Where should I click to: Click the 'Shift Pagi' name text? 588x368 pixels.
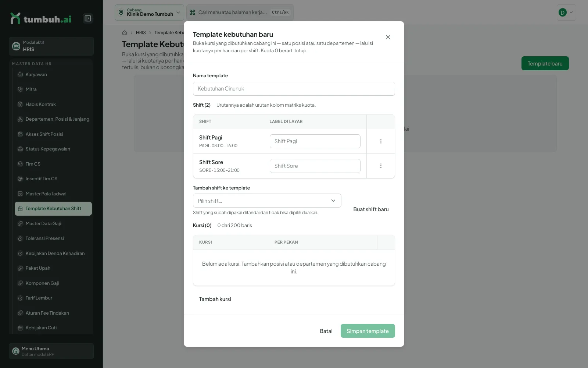pos(211,138)
